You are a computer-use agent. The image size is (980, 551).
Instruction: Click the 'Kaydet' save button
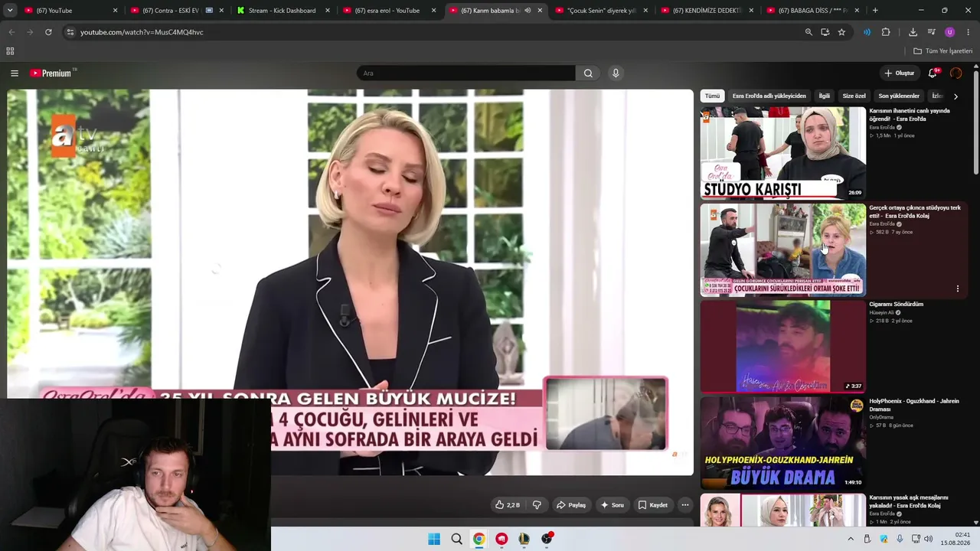pos(653,505)
